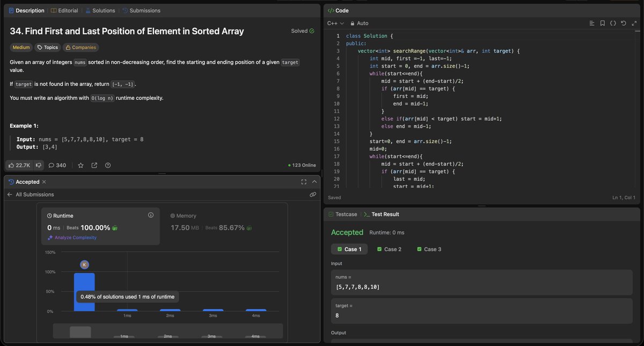Screen dimensions: 644x346
Task: Select Case 2 in the test results
Action: click(390, 249)
